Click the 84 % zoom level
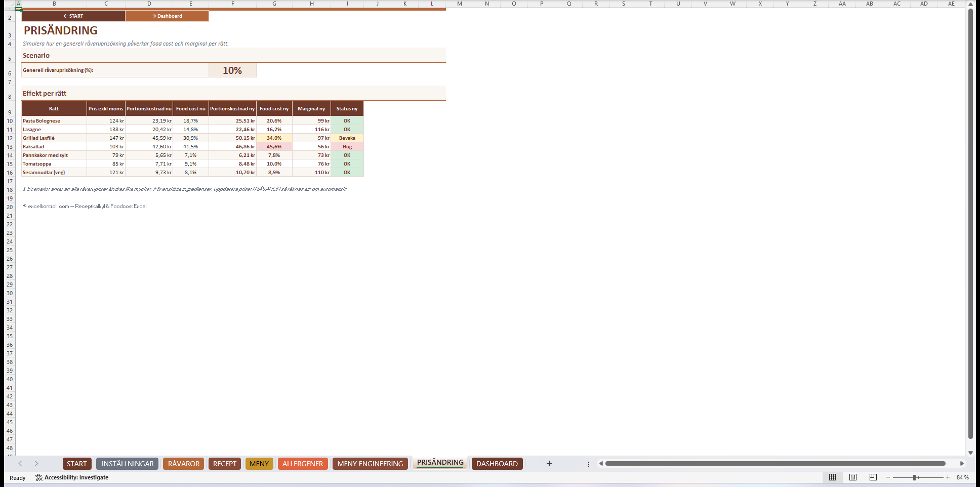Screen dimensions: 980x487 tap(963, 477)
